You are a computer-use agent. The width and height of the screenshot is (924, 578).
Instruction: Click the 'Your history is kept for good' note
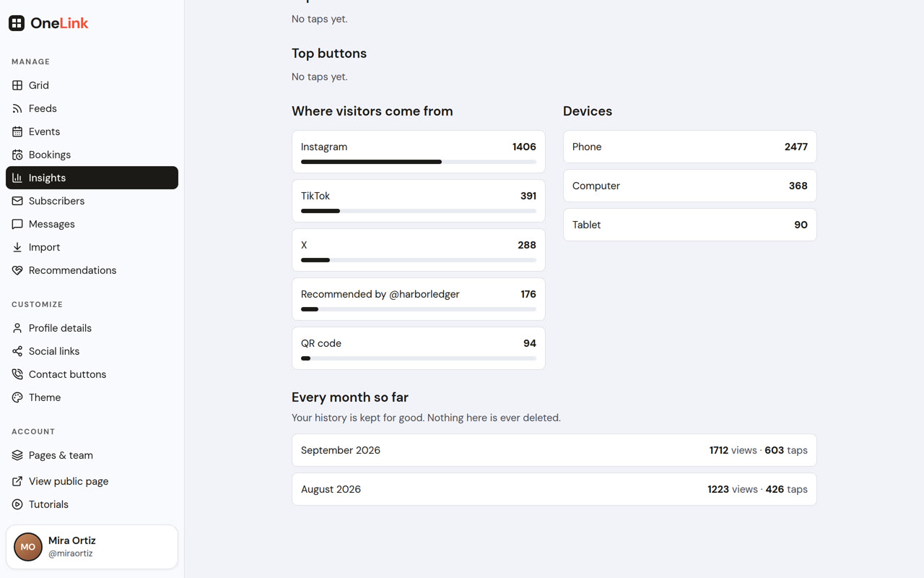426,418
